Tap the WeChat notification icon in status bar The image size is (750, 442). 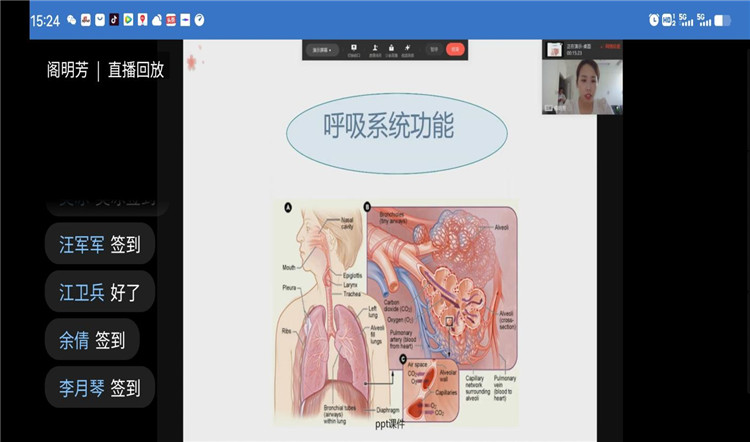pos(72,20)
